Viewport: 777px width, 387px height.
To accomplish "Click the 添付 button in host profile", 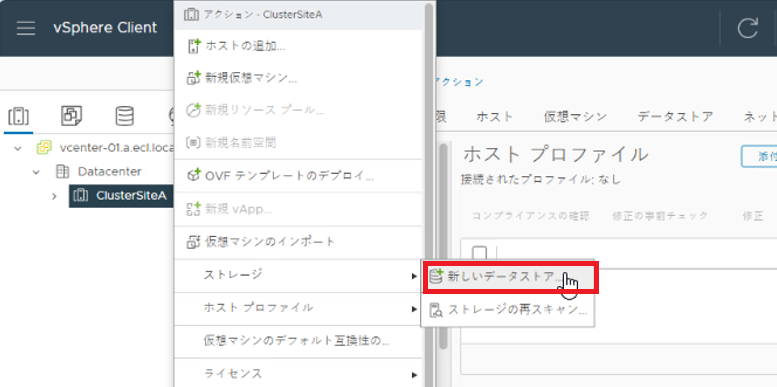I will click(759, 157).
